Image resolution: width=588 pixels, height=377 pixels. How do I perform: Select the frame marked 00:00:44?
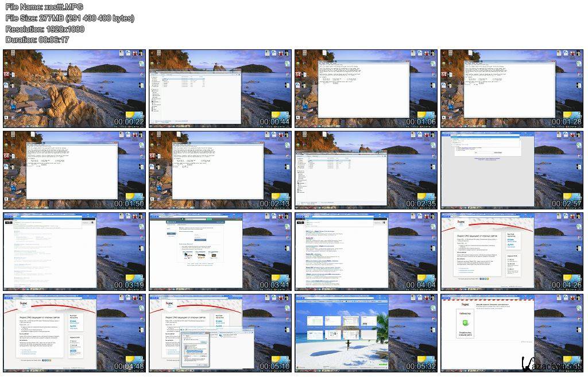point(220,88)
